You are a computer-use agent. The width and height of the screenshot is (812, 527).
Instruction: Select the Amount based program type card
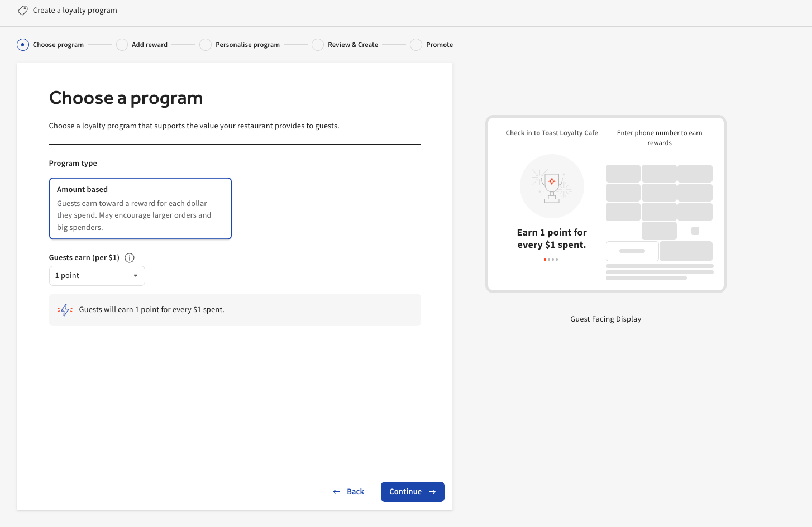tap(140, 208)
